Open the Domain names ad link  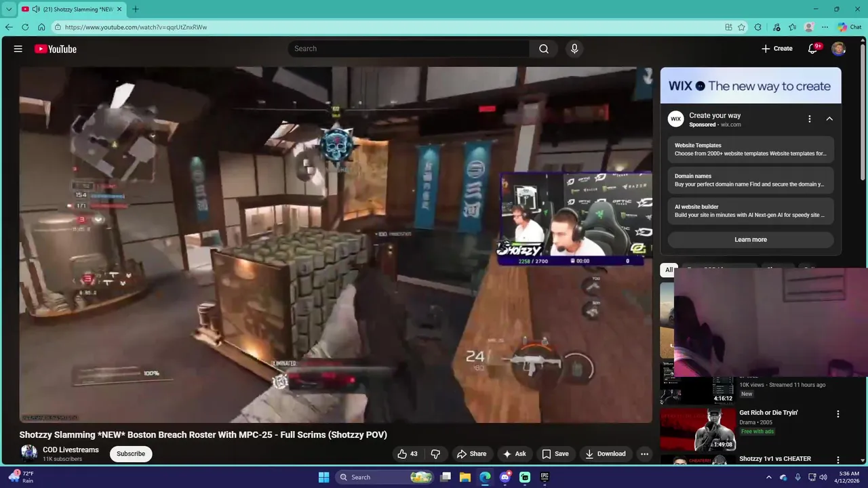click(751, 180)
